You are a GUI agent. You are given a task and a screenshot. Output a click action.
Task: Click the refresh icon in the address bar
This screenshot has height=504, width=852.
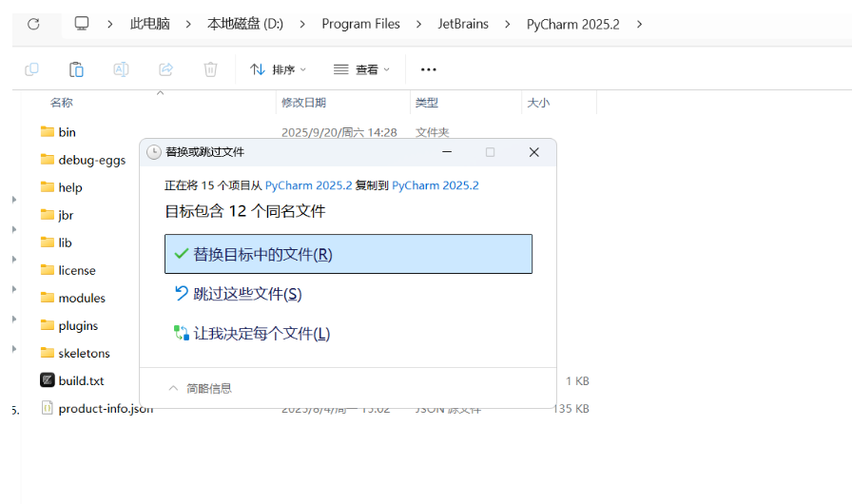pos(33,24)
